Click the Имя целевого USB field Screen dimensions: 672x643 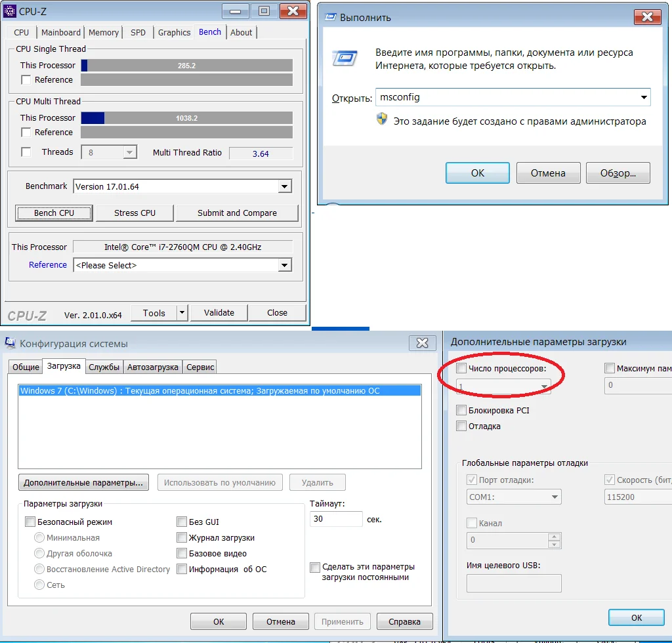click(x=514, y=583)
